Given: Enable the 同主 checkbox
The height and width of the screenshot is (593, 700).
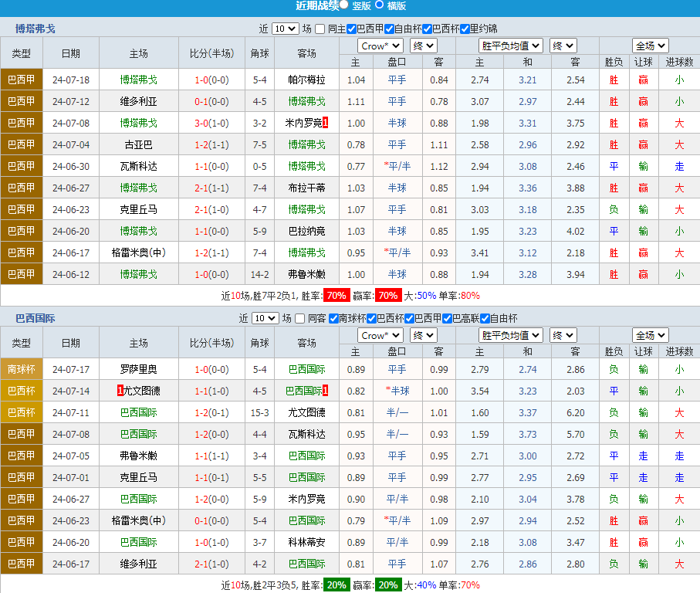Looking at the screenshot, I should [x=320, y=29].
